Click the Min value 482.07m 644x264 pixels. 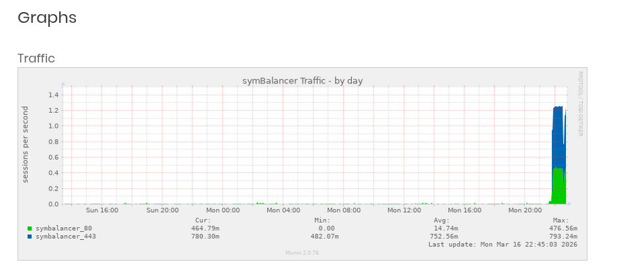324,236
